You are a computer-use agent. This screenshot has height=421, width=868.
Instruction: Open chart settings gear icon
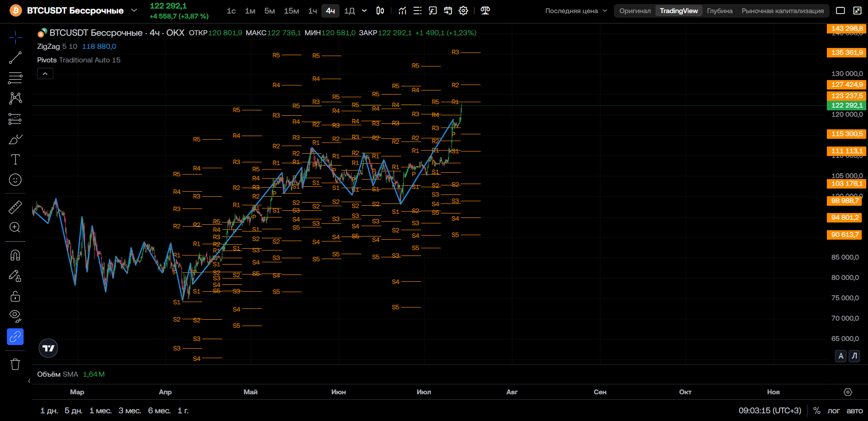463,10
